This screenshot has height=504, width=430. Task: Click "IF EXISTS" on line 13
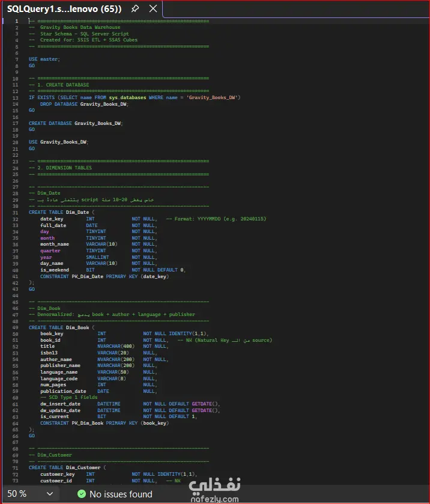[41, 97]
